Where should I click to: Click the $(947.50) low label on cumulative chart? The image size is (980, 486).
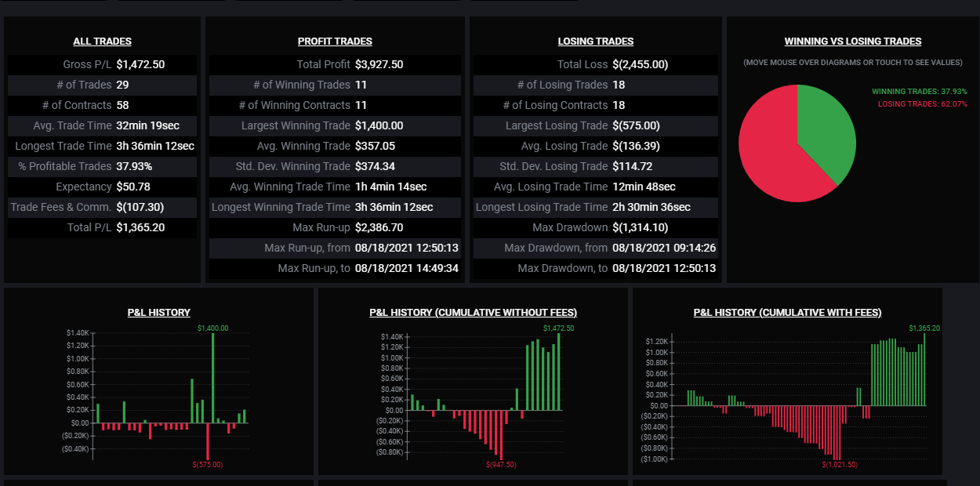(501, 465)
